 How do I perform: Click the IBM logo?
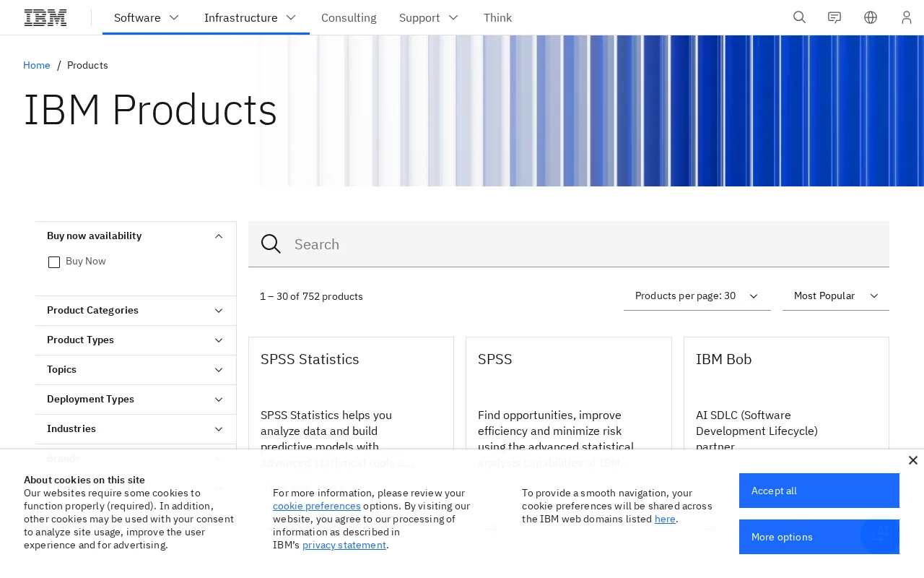(45, 17)
